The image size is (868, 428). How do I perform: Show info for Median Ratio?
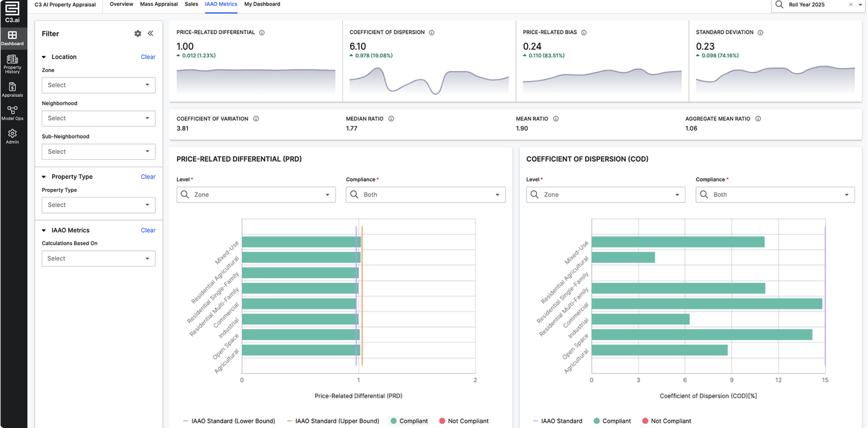391,119
